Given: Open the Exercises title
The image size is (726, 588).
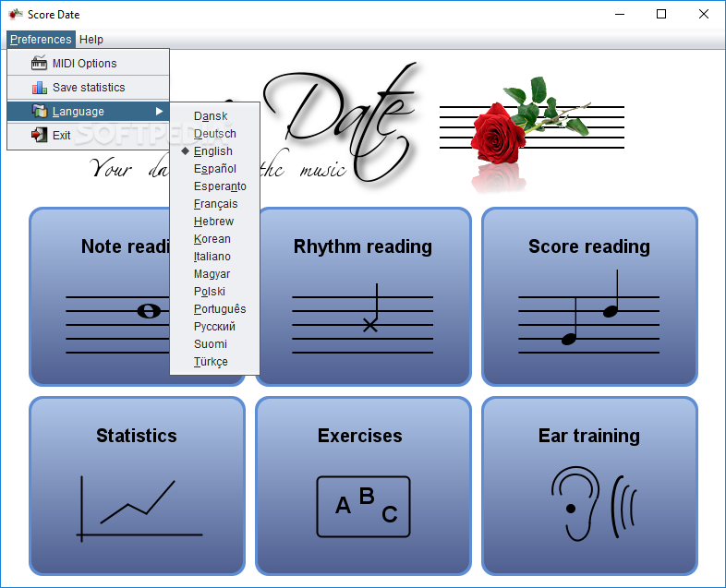Looking at the screenshot, I should coord(359,436).
